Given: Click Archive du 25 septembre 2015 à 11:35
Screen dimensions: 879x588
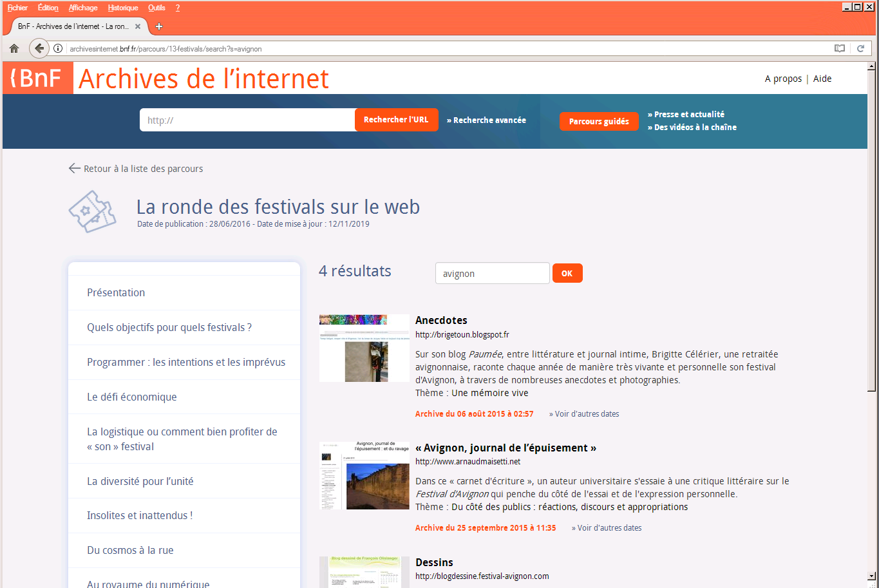Looking at the screenshot, I should pyautogui.click(x=486, y=528).
